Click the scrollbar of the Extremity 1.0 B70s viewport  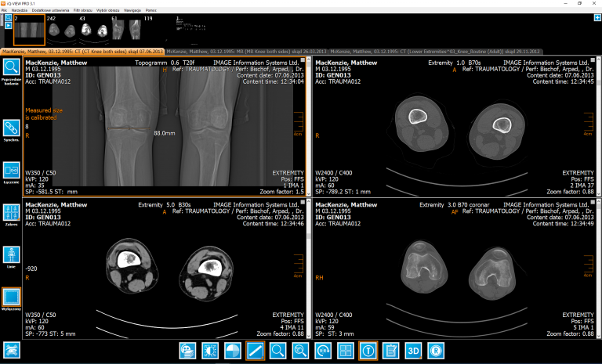[x=599, y=127]
